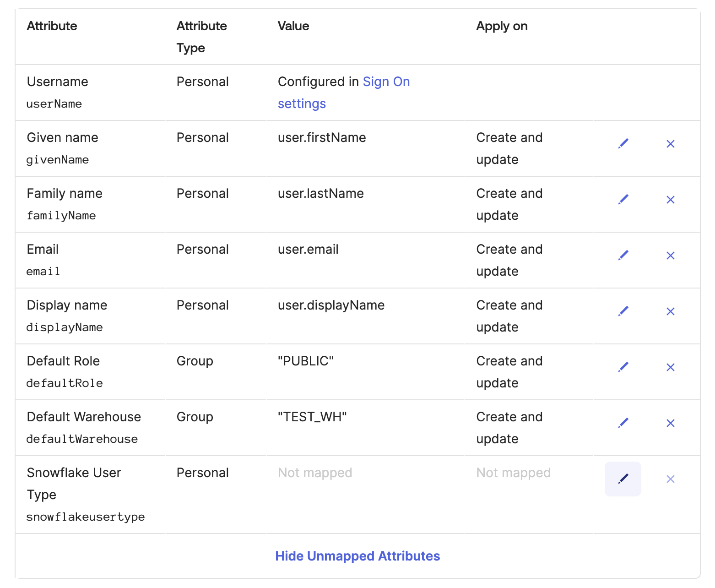The height and width of the screenshot is (588, 715).
Task: Hide Unmapped Attributes
Action: click(357, 556)
